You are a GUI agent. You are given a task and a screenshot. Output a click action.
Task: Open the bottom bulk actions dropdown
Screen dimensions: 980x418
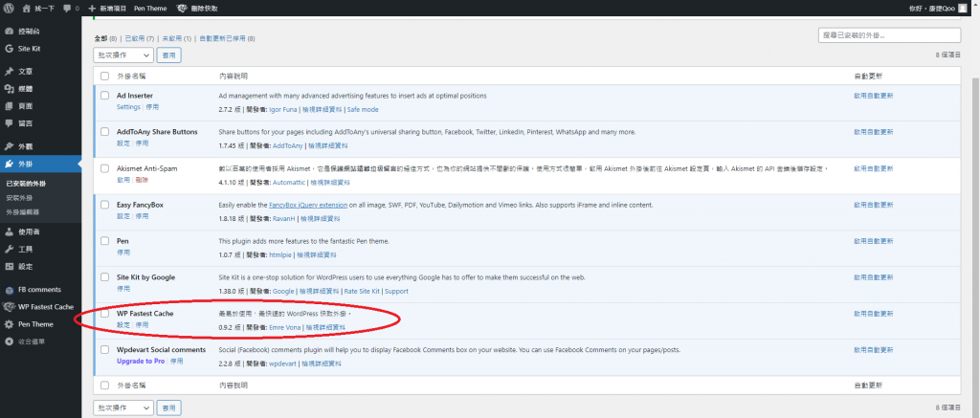coord(123,407)
